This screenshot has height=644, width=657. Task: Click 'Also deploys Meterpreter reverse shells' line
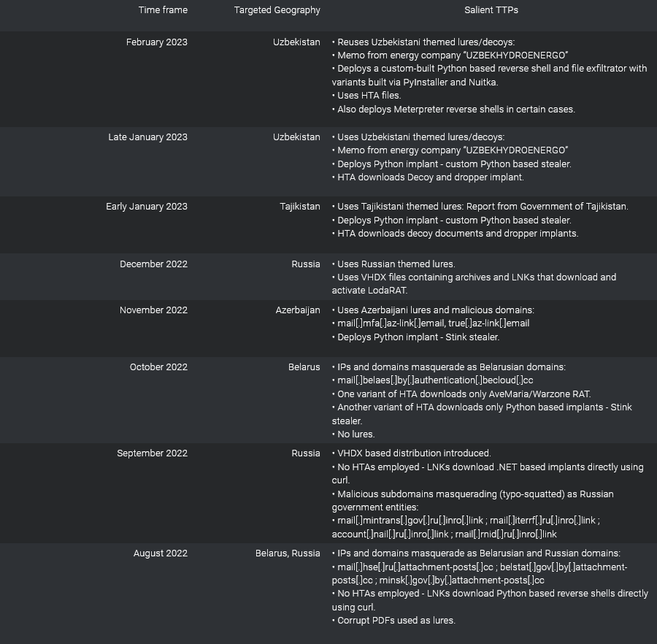(x=453, y=110)
